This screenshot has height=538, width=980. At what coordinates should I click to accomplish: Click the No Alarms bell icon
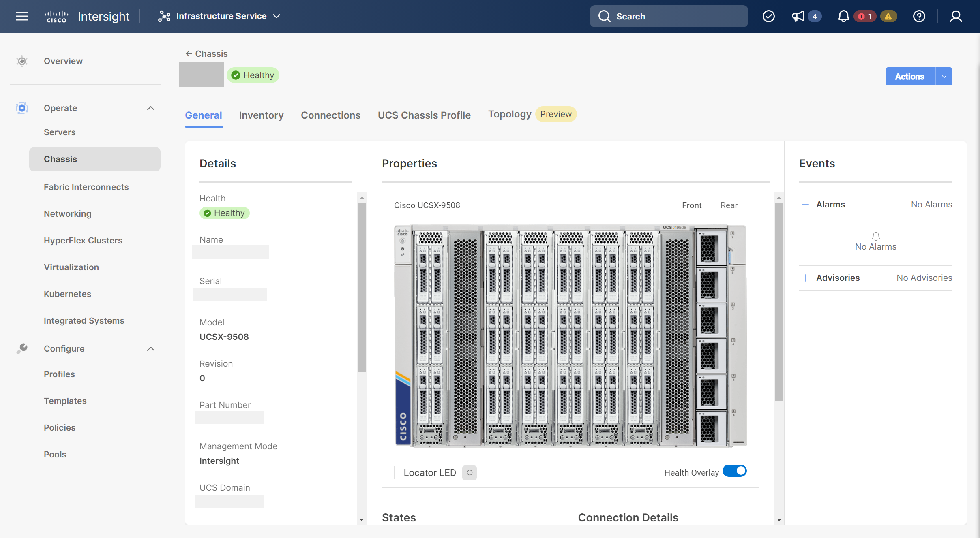coord(876,236)
